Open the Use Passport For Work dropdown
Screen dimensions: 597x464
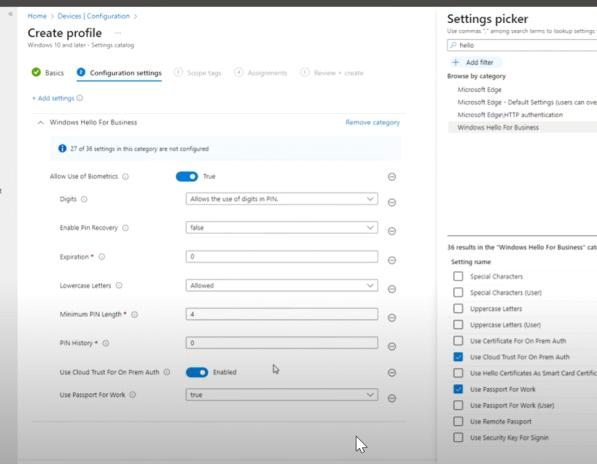[x=282, y=395]
